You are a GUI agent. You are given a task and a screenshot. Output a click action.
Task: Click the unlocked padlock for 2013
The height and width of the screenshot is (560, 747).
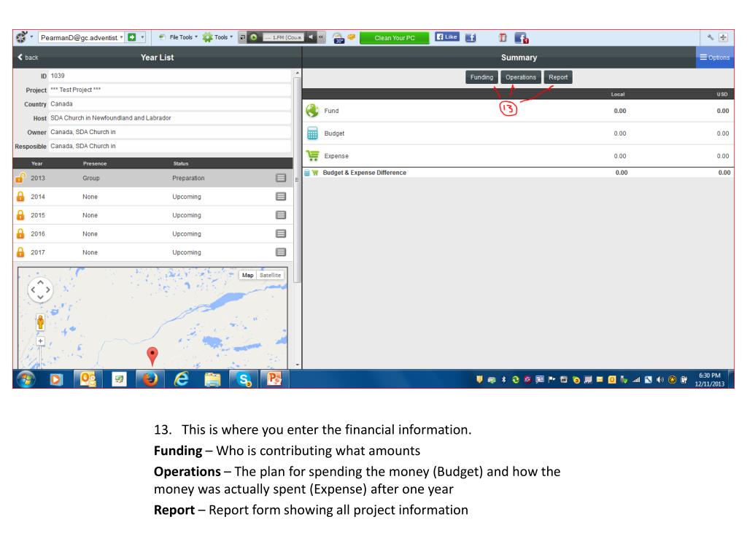coord(21,178)
